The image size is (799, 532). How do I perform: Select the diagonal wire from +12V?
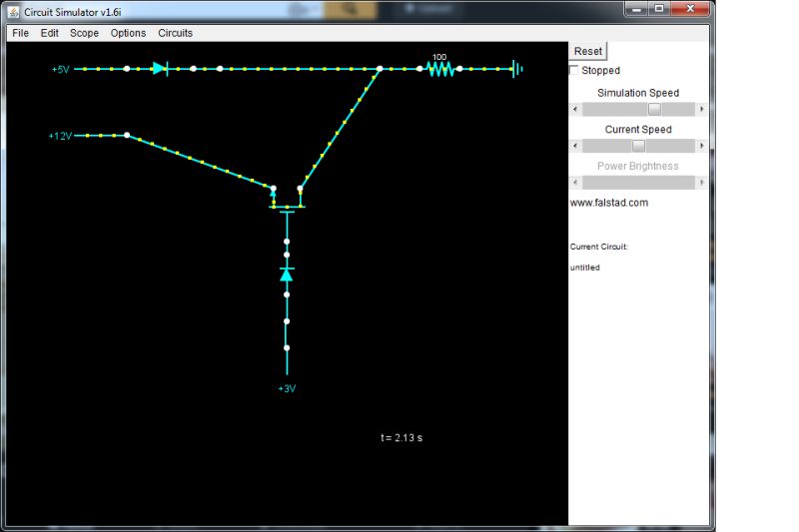[x=200, y=162]
